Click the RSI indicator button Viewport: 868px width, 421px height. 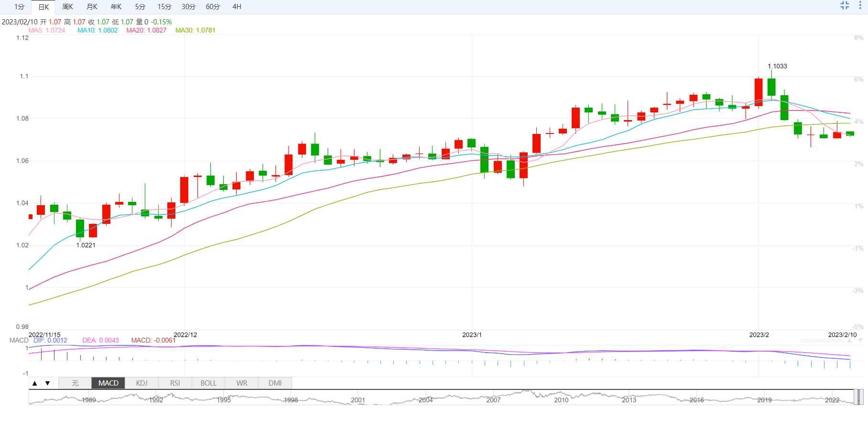point(175,383)
